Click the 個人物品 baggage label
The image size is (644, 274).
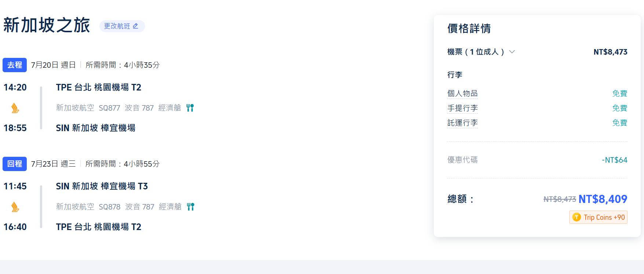462,93
